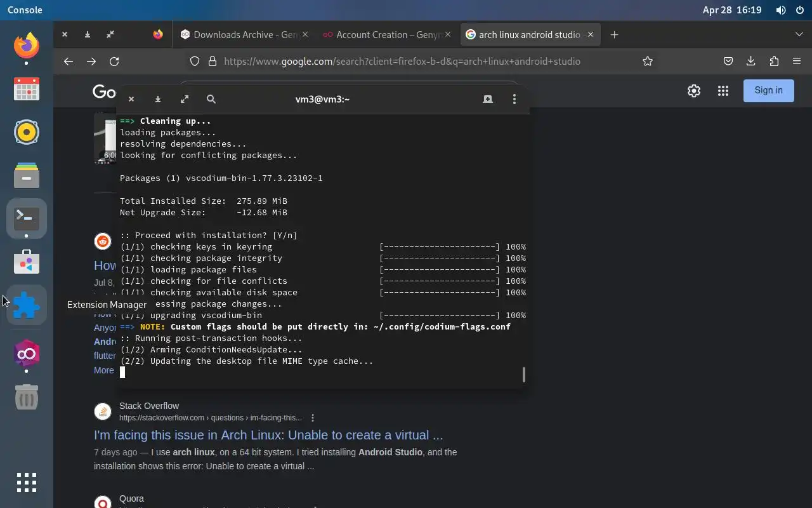Click 'vm3@vm3:~' terminal title
Image resolution: width=812 pixels, height=508 pixels.
coord(322,99)
